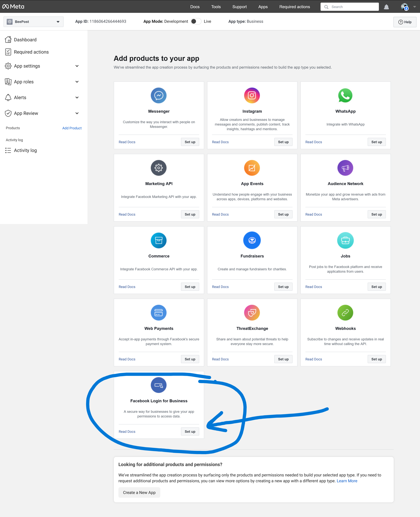Click the Messenger product icon
This screenshot has width=420, height=517.
coord(159,95)
